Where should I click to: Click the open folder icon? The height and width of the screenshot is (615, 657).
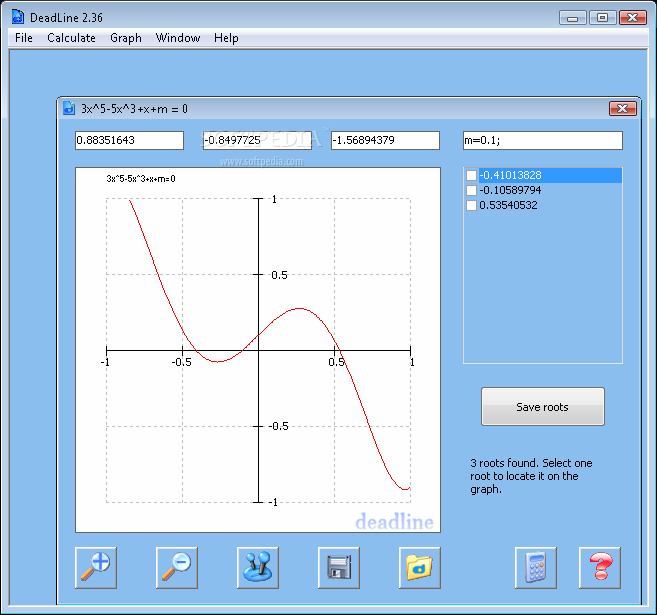[419, 568]
